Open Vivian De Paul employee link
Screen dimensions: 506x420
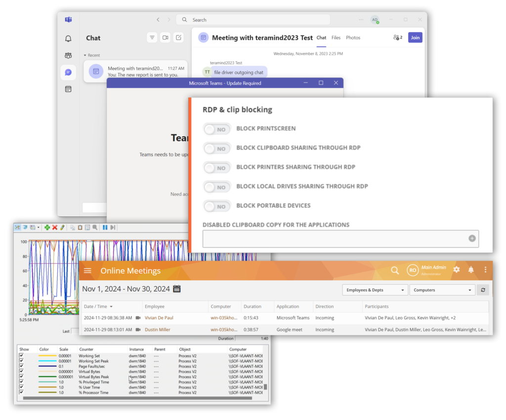[159, 318]
